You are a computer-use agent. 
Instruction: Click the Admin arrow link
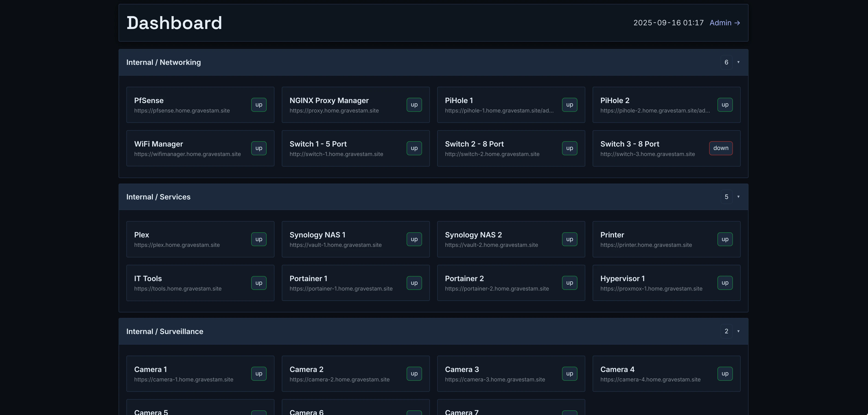(725, 23)
